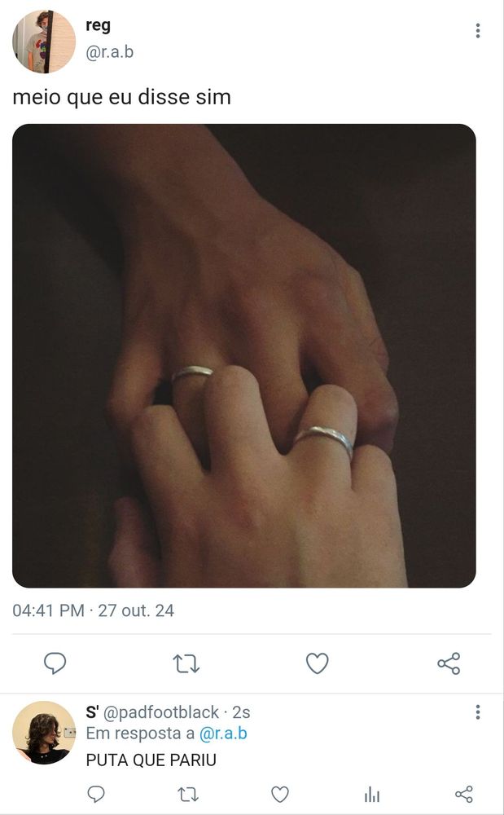Share the padfootblack reply
Screen dimensions: 504x815
pos(463,794)
